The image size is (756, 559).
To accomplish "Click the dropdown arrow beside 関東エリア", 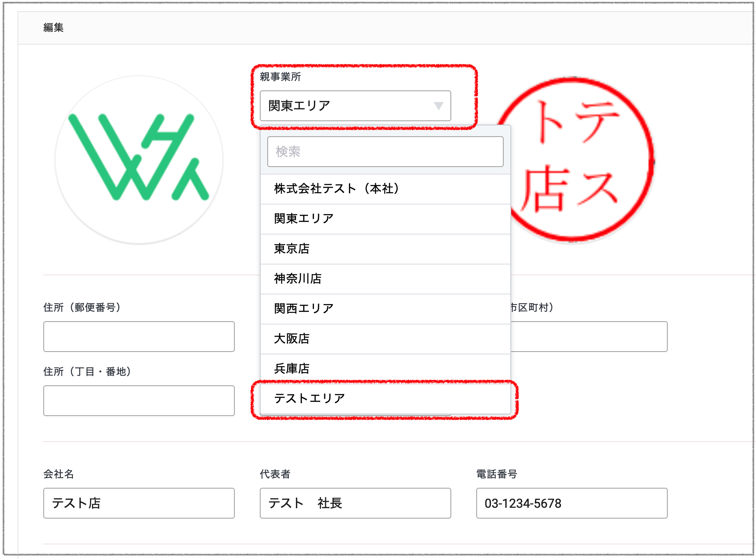I will [438, 106].
